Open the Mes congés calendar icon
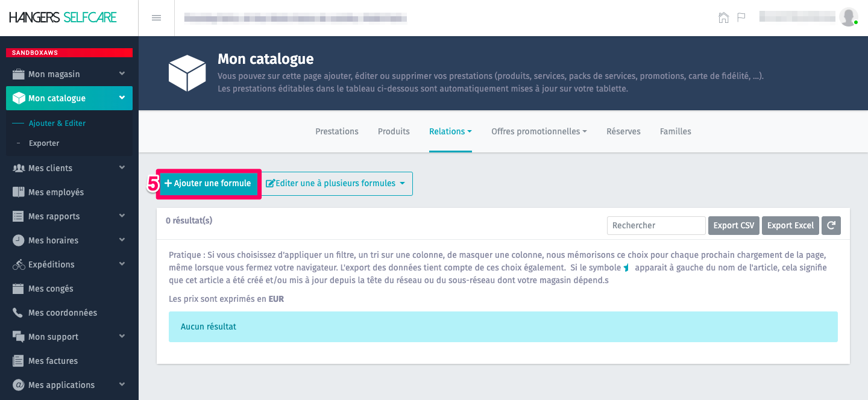The height and width of the screenshot is (400, 868). pos(18,289)
